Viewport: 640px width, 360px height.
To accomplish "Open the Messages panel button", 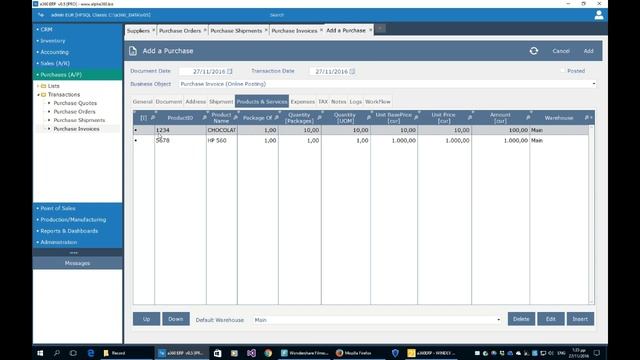I will pyautogui.click(x=78, y=263).
